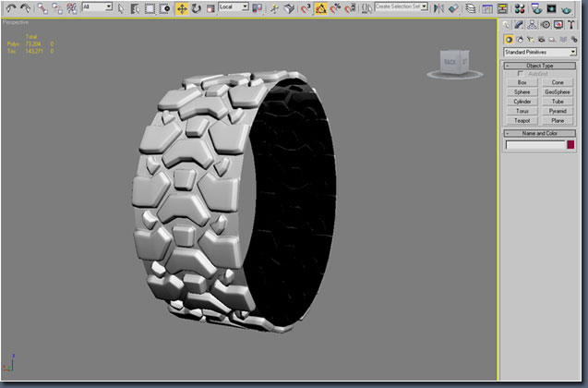Click the Sphere primitive button
The width and height of the screenshot is (588, 388).
pos(522,92)
